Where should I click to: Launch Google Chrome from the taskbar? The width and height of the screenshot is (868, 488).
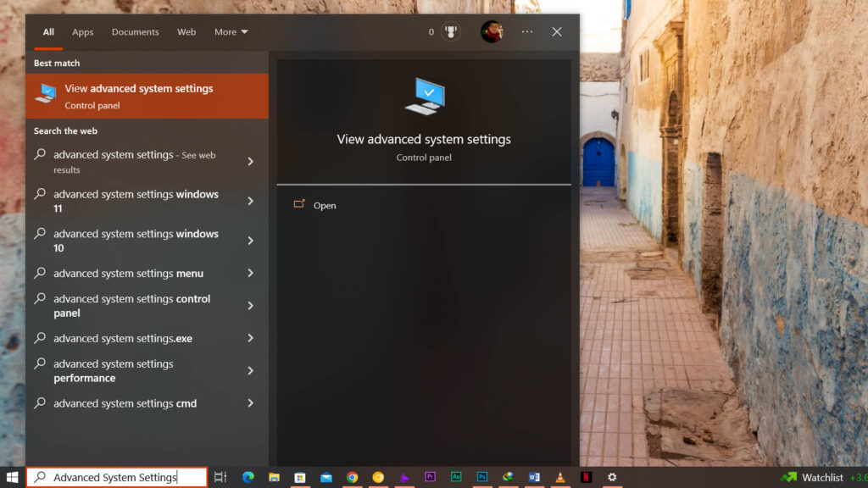point(352,477)
